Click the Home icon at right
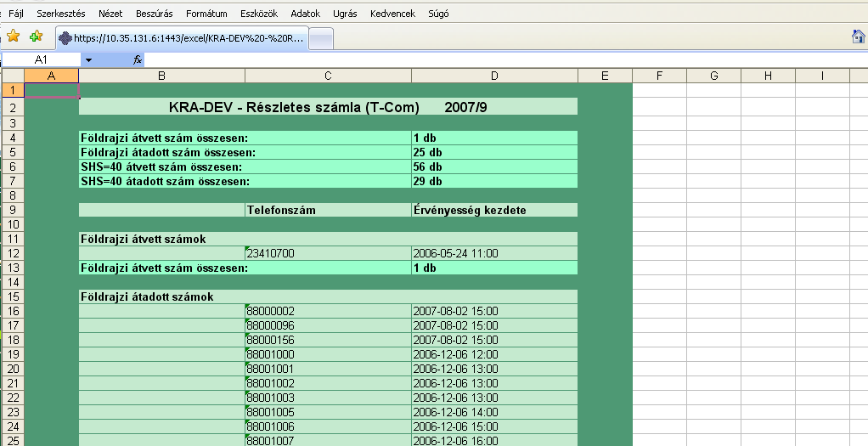This screenshot has height=446, width=868. click(859, 37)
